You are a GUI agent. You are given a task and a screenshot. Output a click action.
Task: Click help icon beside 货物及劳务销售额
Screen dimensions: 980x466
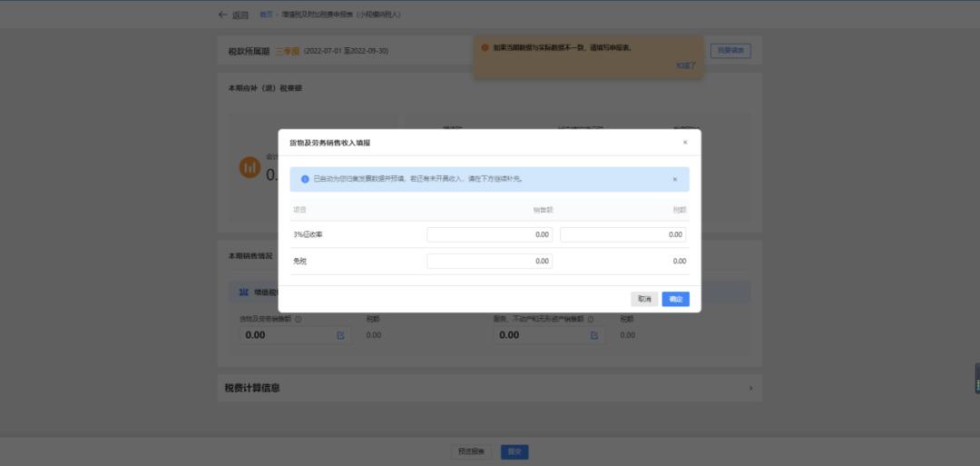[299, 319]
